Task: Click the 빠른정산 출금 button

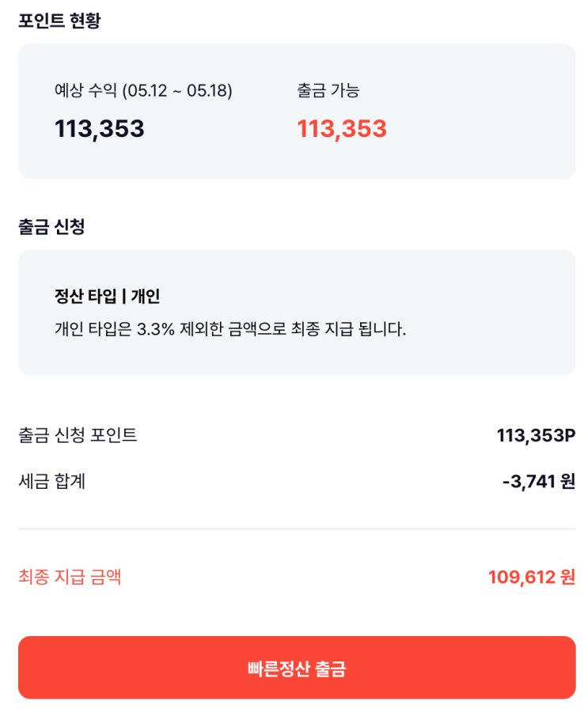Action: point(296,668)
